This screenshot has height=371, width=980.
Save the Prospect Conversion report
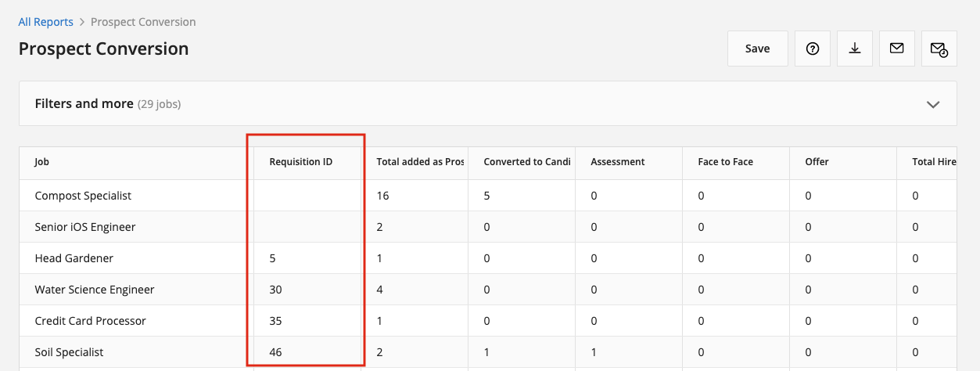point(757,49)
